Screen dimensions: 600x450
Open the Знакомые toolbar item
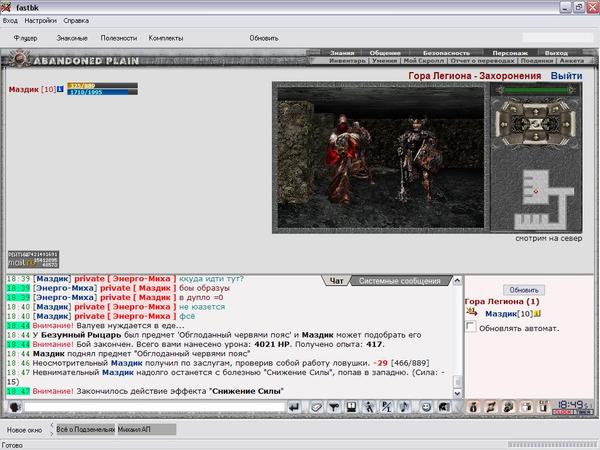[x=72, y=38]
